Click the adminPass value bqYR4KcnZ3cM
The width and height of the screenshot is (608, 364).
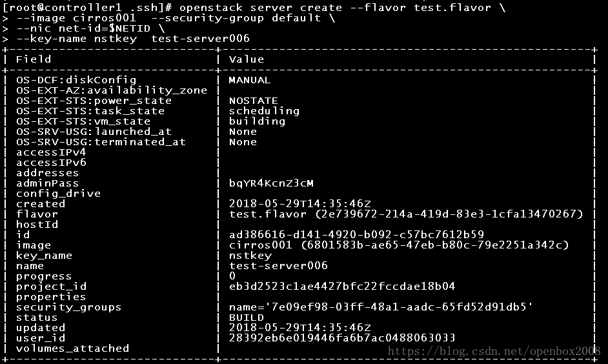click(271, 183)
